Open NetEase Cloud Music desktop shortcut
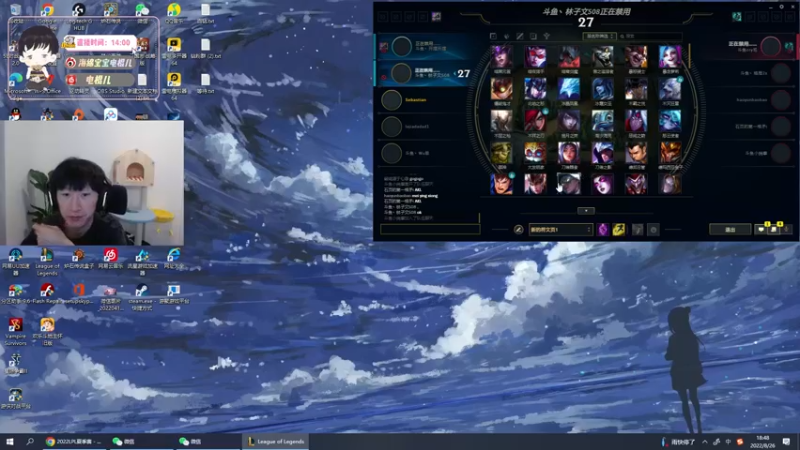800x450 pixels. 111,258
